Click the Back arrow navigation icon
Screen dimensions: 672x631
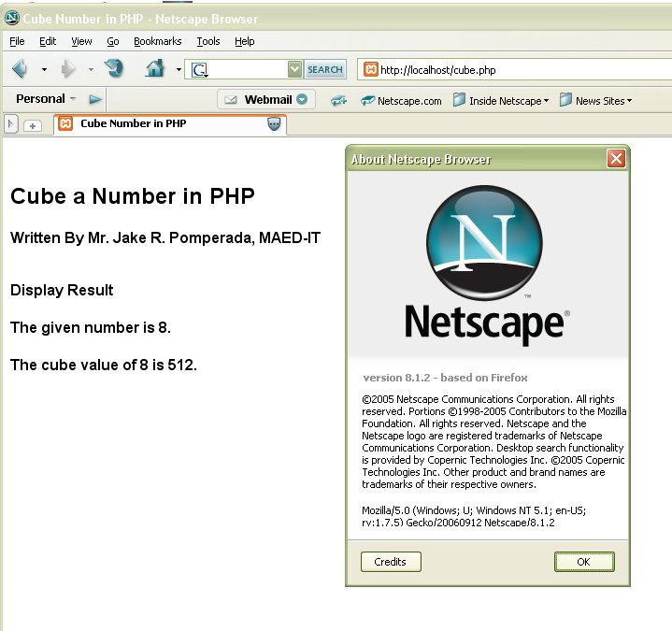(20, 68)
